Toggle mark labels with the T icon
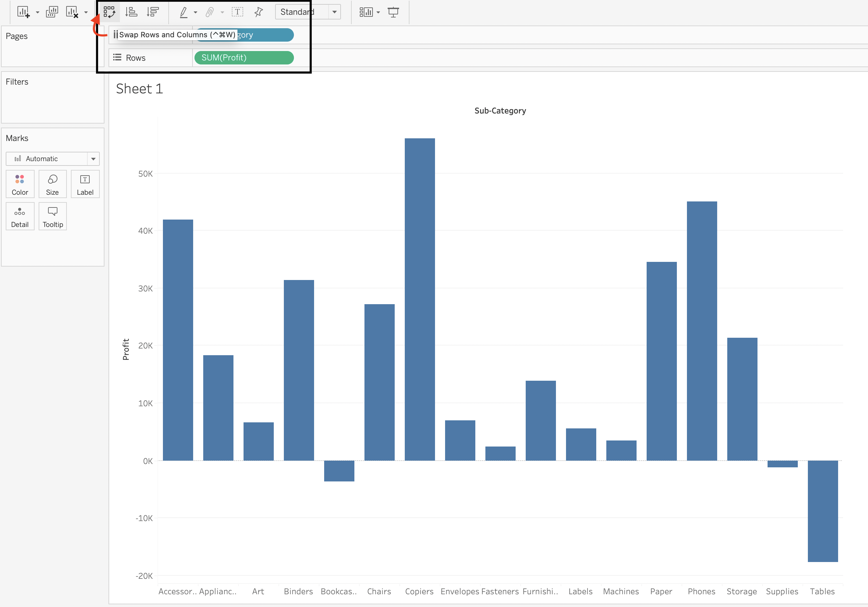Image resolution: width=868 pixels, height=607 pixels. pyautogui.click(x=237, y=12)
